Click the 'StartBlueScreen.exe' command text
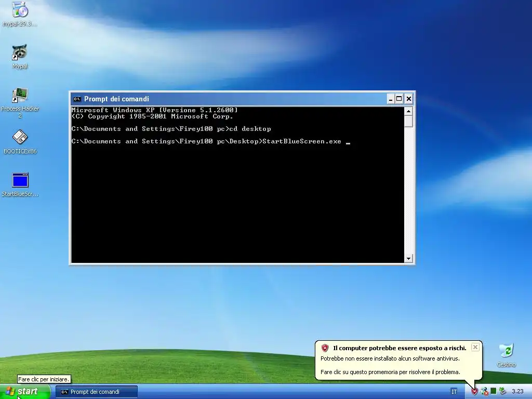Image resolution: width=532 pixels, height=399 pixels. (302, 141)
